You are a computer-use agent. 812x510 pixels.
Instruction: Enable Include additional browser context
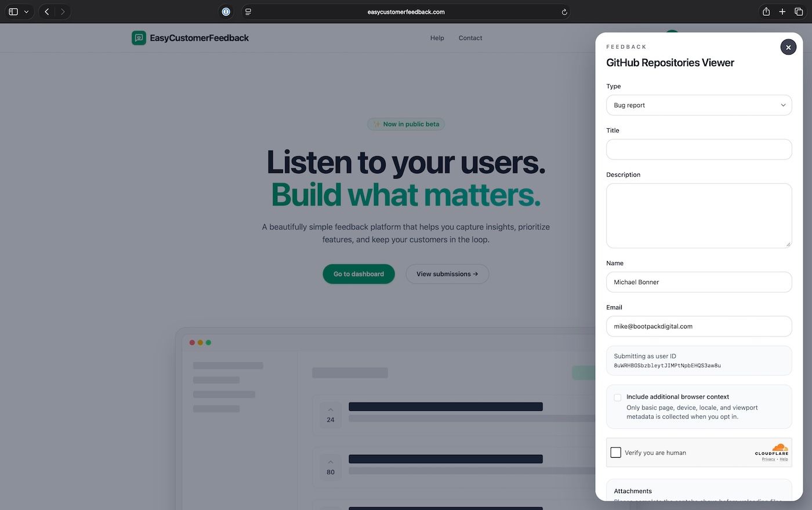tap(617, 397)
